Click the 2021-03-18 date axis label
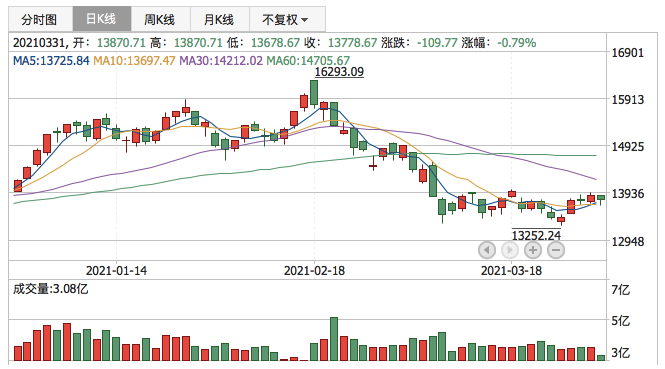 [511, 271]
